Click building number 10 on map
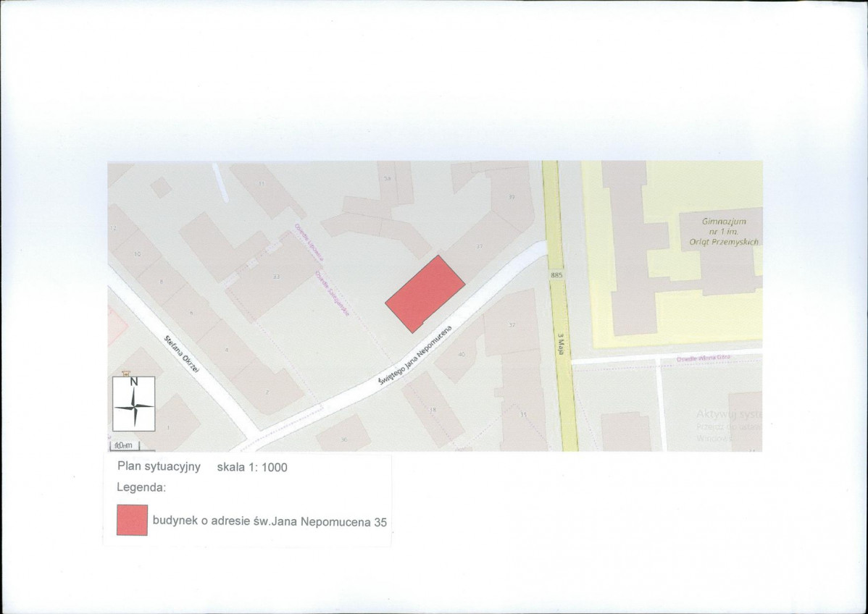Image resolution: width=868 pixels, height=614 pixels. point(137,254)
